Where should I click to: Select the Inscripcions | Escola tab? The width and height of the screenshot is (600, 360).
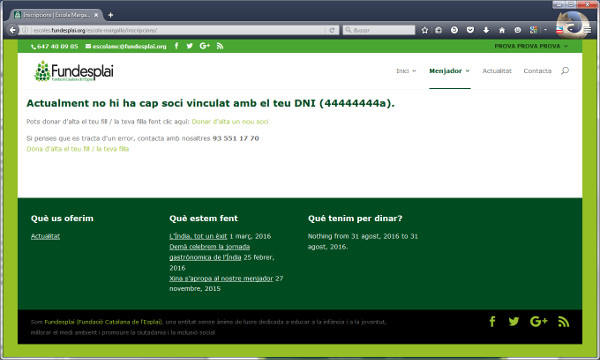tap(56, 15)
